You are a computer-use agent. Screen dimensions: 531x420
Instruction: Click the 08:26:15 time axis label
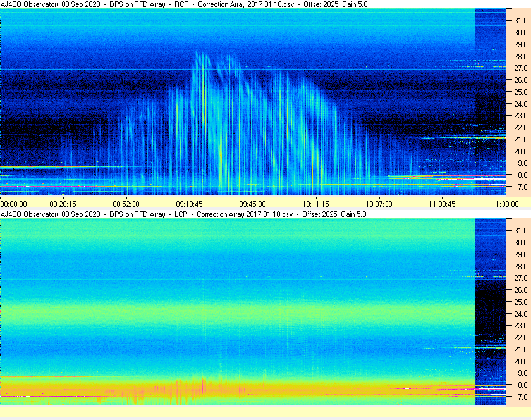(63, 204)
